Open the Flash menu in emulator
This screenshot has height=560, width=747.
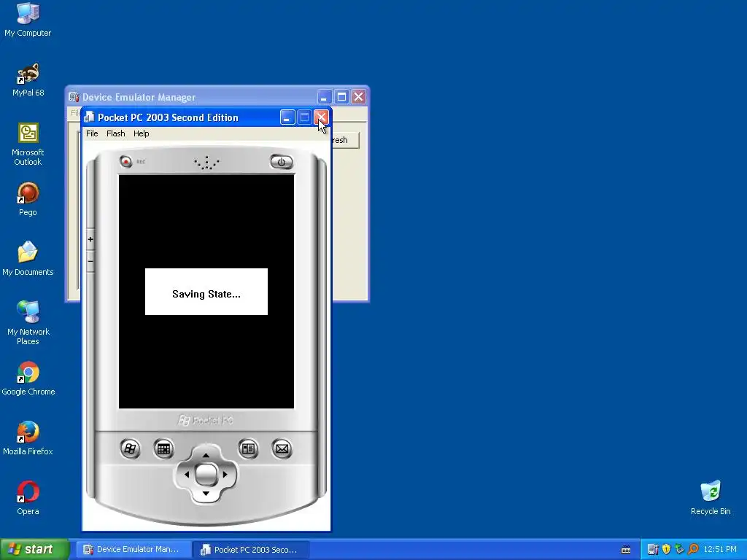[x=116, y=134]
